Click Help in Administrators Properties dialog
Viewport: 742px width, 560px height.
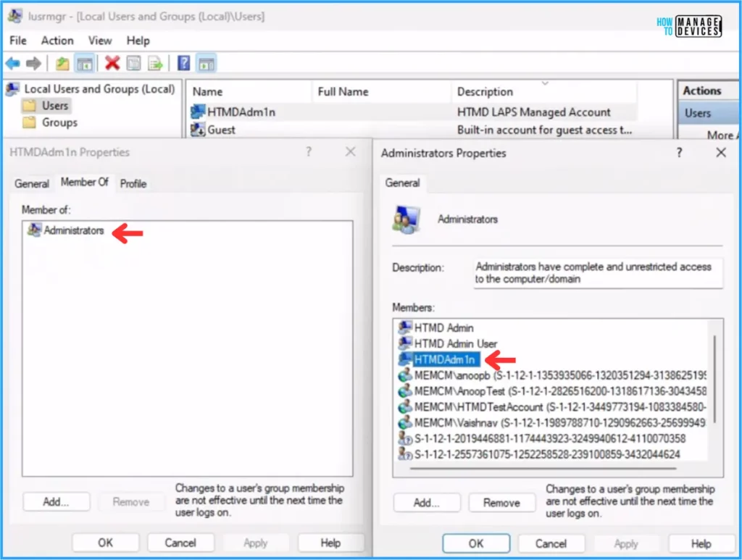[701, 543]
